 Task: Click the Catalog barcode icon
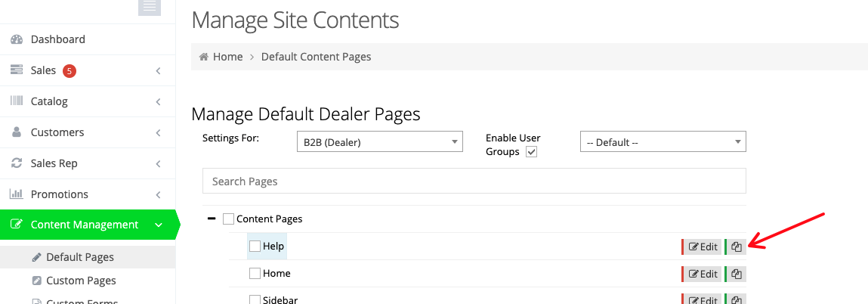(x=17, y=101)
